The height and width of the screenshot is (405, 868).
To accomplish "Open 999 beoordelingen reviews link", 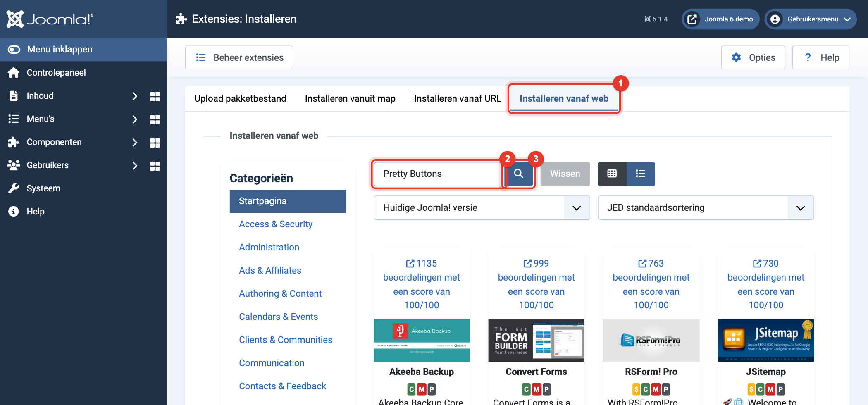I will coord(536,284).
